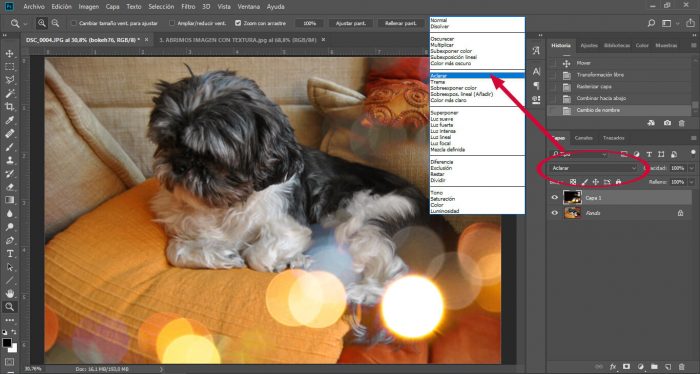Image resolution: width=700 pixels, height=374 pixels.
Task: Enable 'Cambiar tamaño vent. para ajustar' checkbox
Action: coord(74,23)
